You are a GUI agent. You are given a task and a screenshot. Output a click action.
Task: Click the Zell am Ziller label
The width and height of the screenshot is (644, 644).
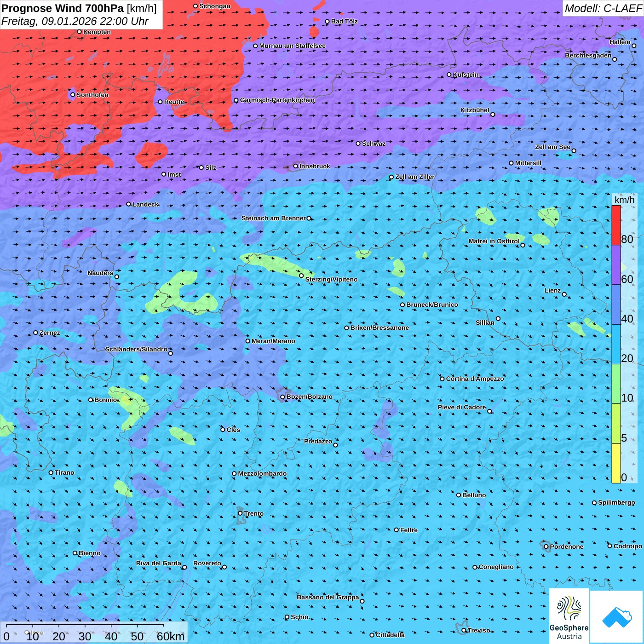tap(415, 177)
